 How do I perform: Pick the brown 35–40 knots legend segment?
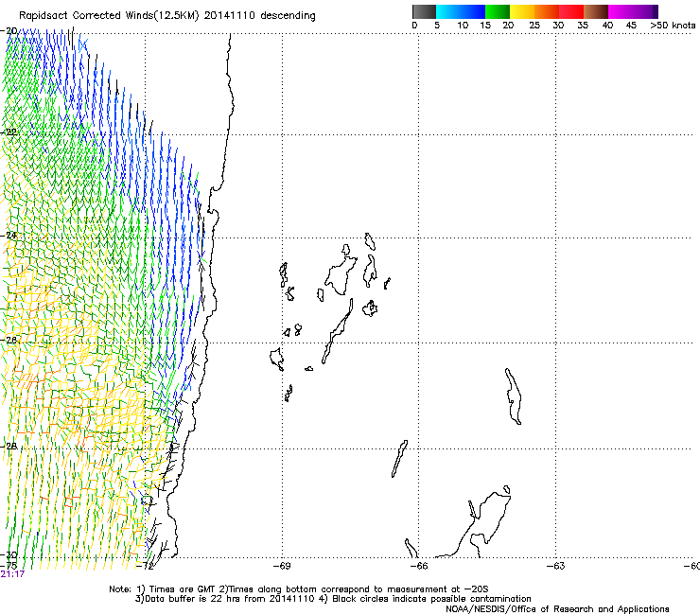596,11
